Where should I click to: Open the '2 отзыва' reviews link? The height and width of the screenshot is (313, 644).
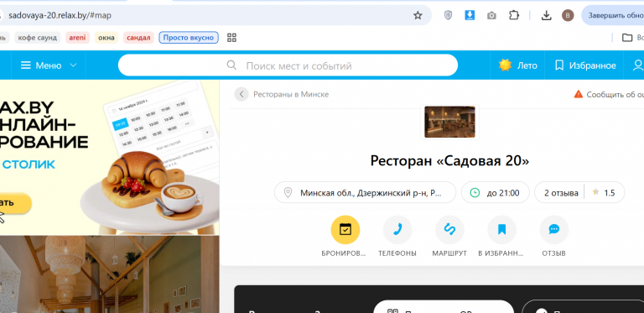tap(561, 193)
